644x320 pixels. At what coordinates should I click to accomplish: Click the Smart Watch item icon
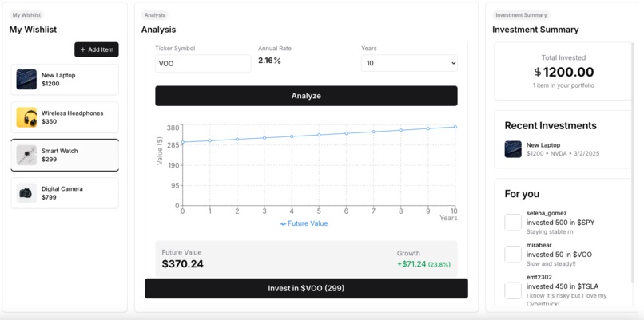[26, 155]
